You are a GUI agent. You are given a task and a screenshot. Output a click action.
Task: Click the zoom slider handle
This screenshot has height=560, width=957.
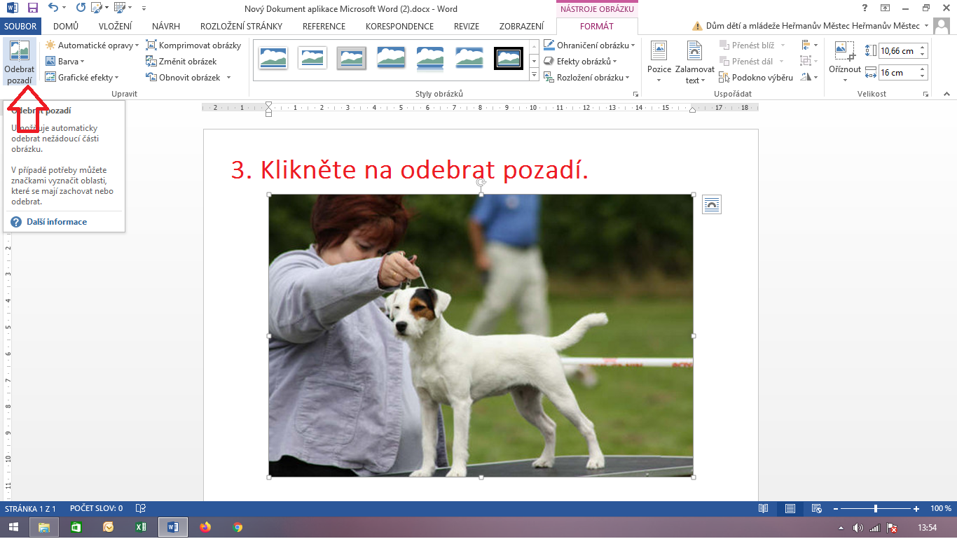875,509
